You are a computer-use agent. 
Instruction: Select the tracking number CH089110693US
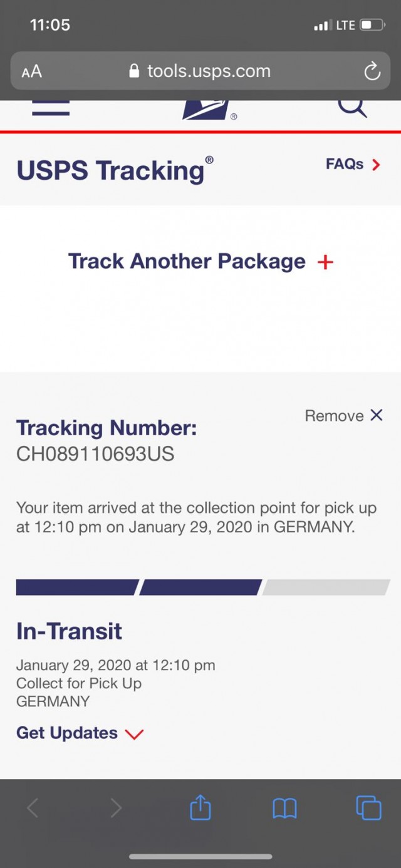pos(95,453)
